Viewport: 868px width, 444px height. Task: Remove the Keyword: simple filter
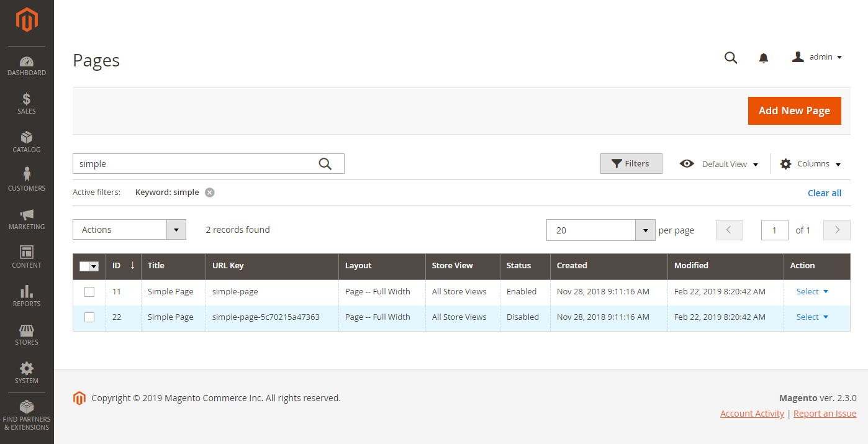tap(210, 193)
